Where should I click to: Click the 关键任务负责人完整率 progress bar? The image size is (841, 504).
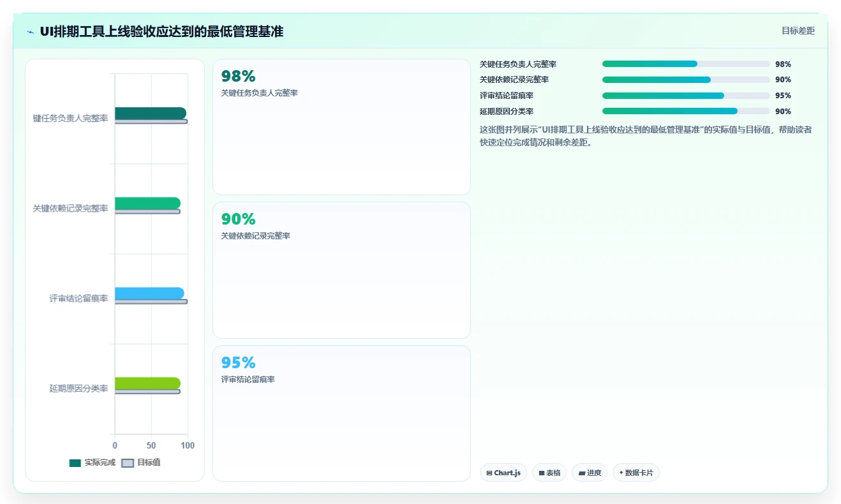686,64
